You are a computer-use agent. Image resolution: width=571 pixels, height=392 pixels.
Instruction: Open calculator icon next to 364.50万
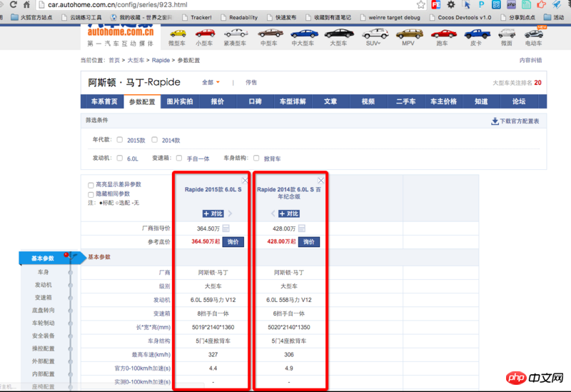point(226,228)
